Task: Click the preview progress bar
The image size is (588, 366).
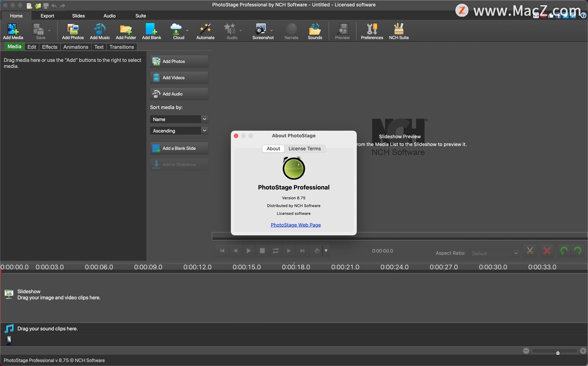Action: [399, 236]
